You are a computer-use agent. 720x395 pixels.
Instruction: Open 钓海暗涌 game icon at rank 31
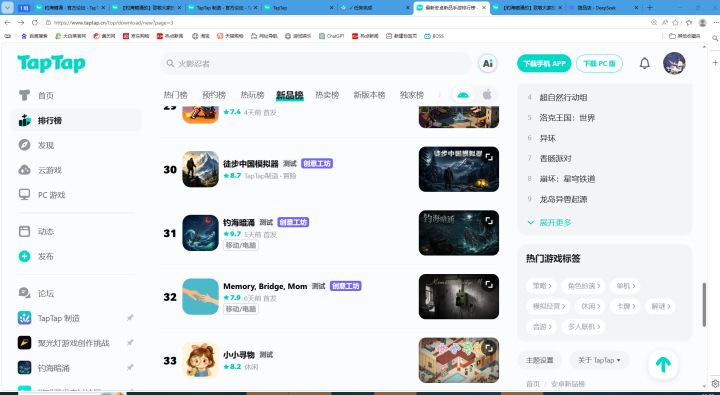click(x=201, y=233)
